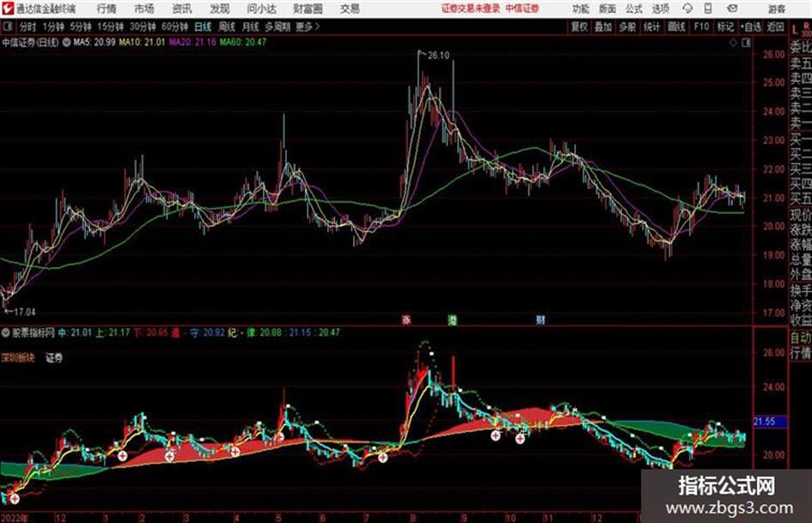The height and width of the screenshot is (523, 812).
Task: Switch to 1分钟 period tab
Action: point(53,27)
